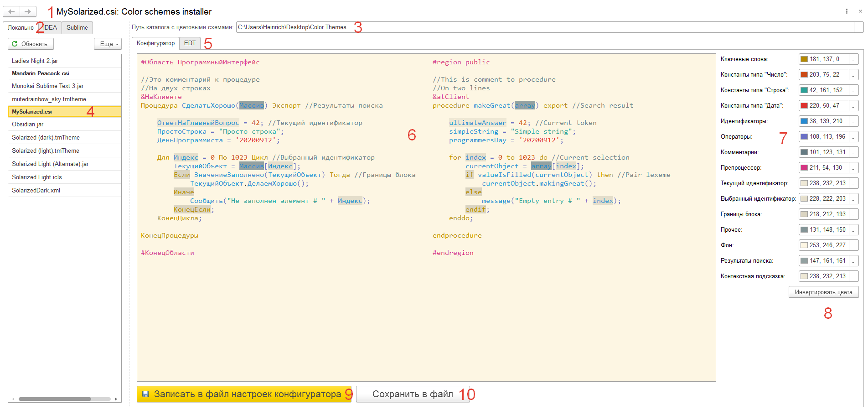Select Obsidian.jar in the scheme list

[28, 124]
